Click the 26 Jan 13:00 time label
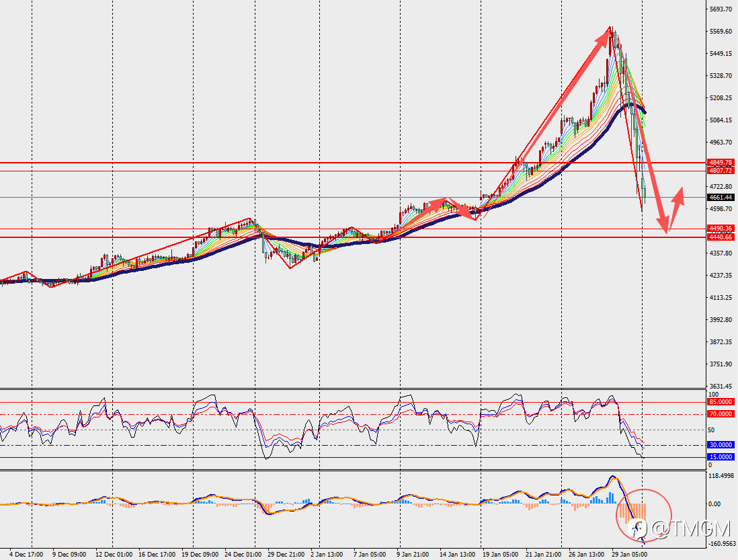This screenshot has height=560, width=738. click(x=587, y=555)
